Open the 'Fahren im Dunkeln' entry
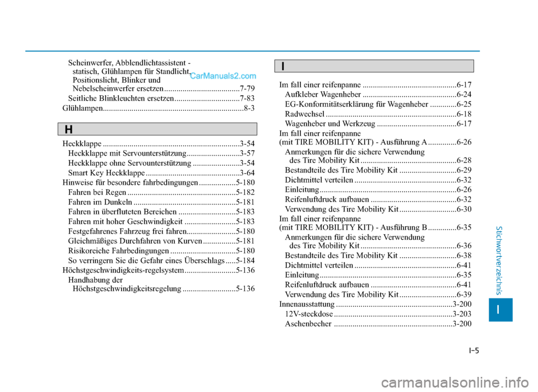 [161, 202]
